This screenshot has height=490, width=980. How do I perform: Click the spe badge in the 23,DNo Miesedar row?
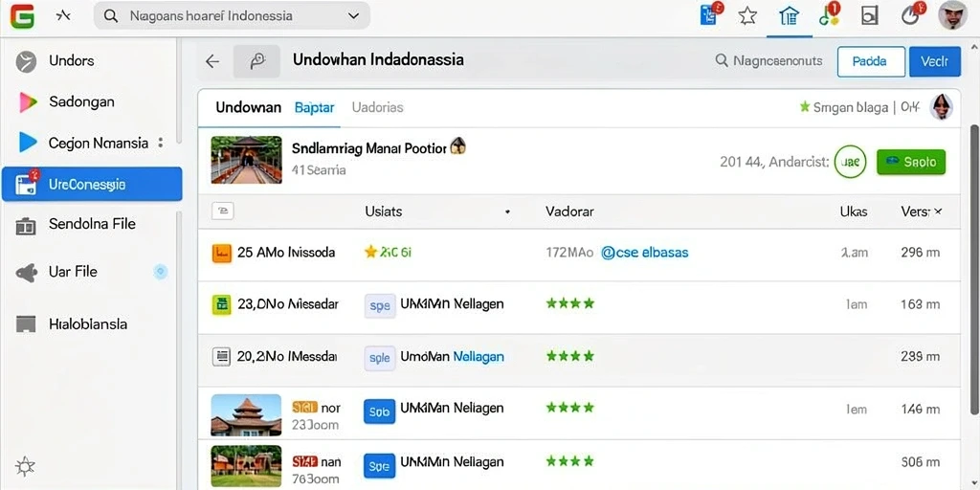pos(380,305)
